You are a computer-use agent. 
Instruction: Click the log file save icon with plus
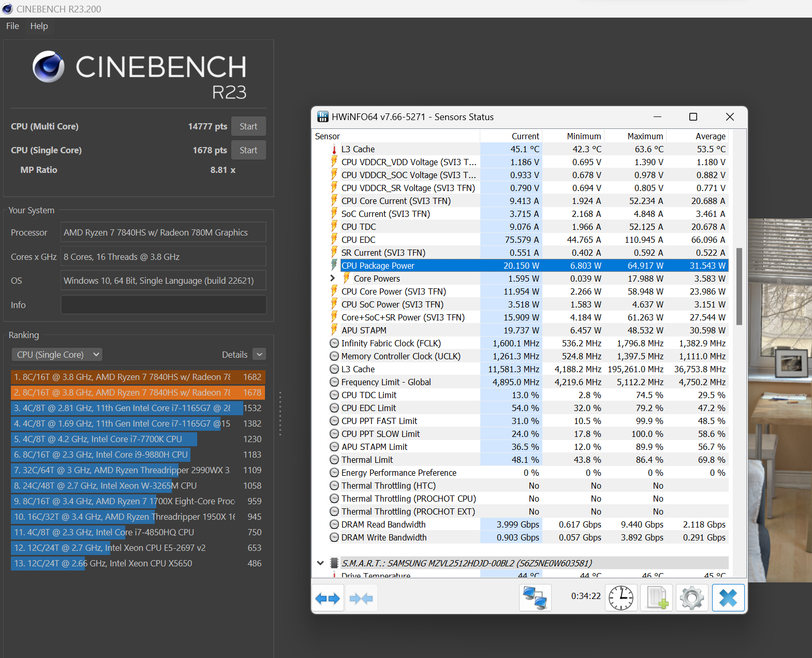point(657,598)
